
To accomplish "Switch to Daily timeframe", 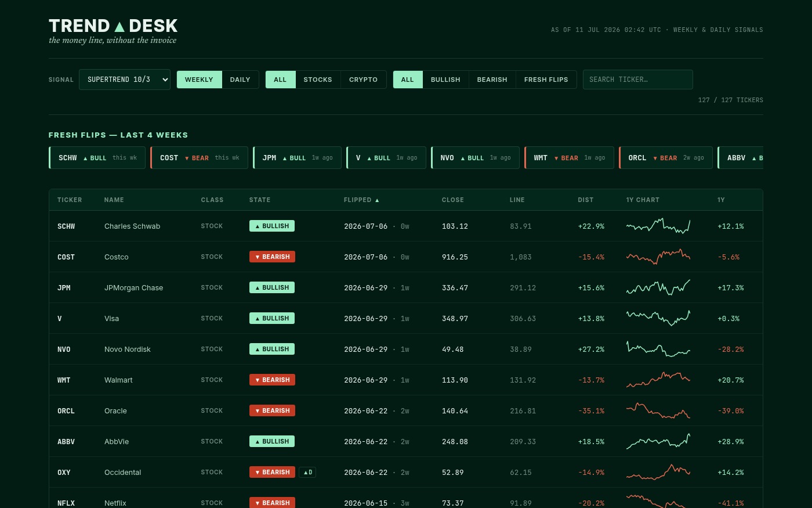I will [240, 80].
